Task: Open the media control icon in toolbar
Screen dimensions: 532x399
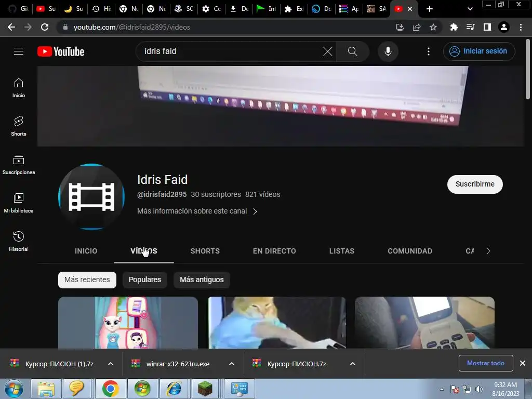Action: point(470,27)
